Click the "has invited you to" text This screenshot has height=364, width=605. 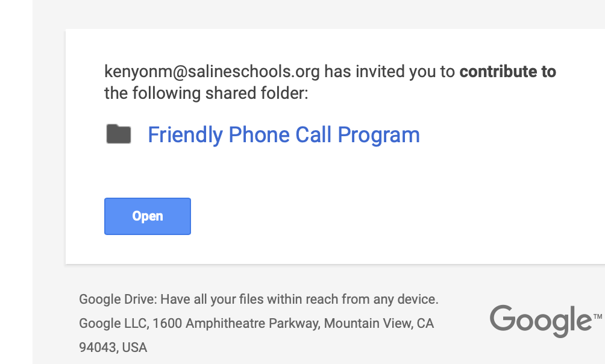pyautogui.click(x=389, y=72)
